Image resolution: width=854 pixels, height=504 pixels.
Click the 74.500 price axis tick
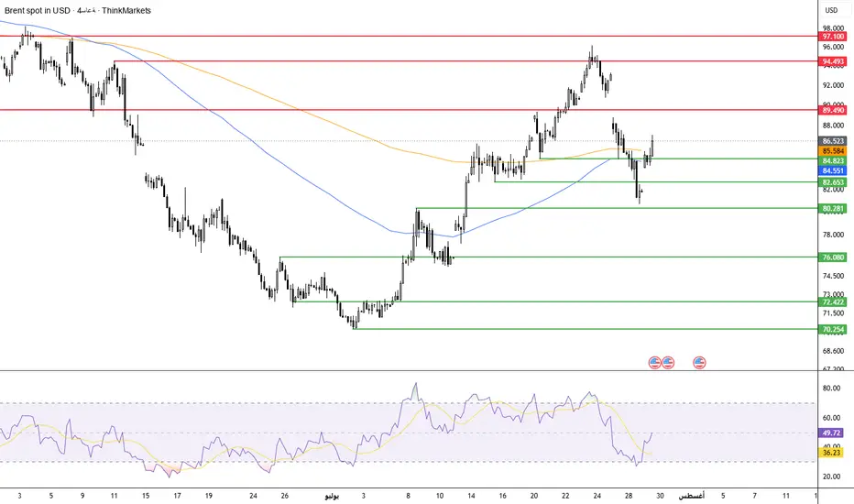click(833, 276)
